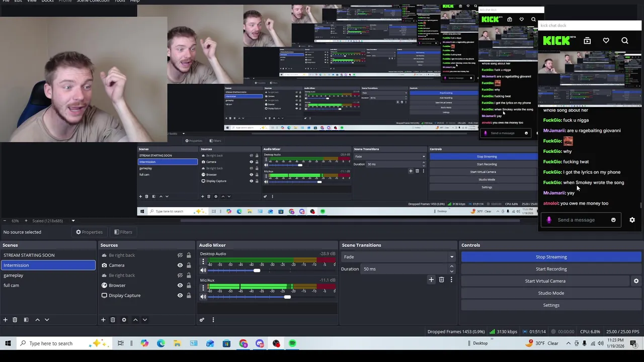Hide the Display Capture source
Image resolution: width=644 pixels, height=362 pixels.
(180, 296)
